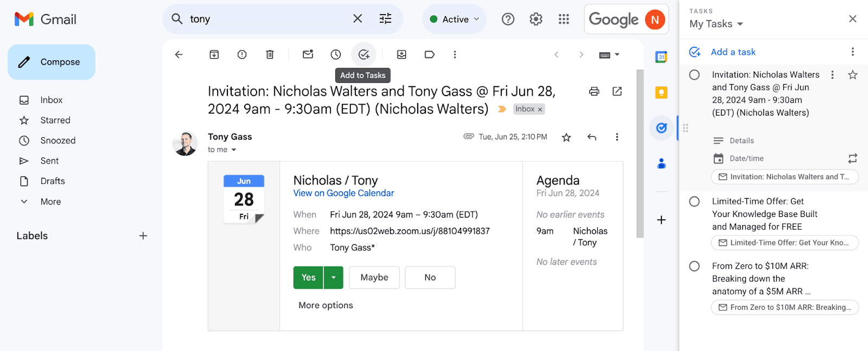
Task: Open Gmail settings gear
Action: tap(536, 19)
